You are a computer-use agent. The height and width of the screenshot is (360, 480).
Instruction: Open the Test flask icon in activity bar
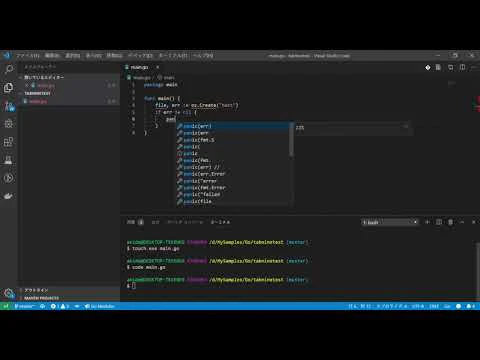pos(9,160)
